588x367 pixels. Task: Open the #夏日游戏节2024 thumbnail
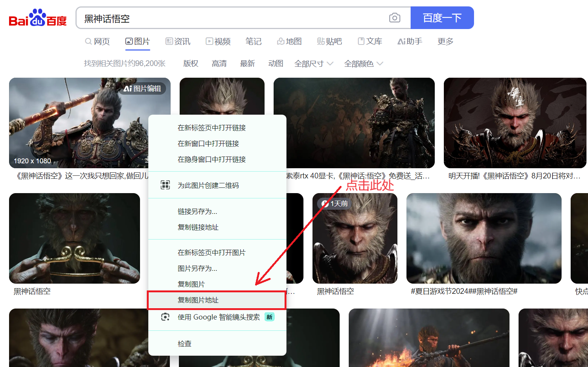point(484,238)
